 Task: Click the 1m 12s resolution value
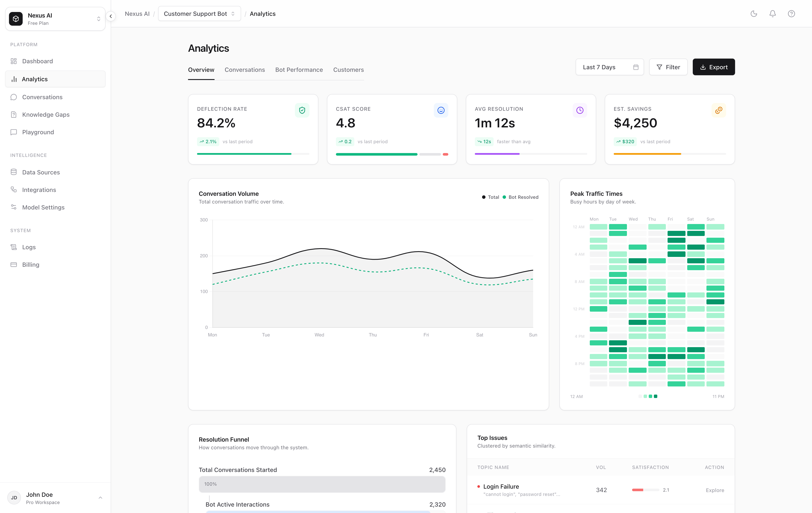point(495,123)
